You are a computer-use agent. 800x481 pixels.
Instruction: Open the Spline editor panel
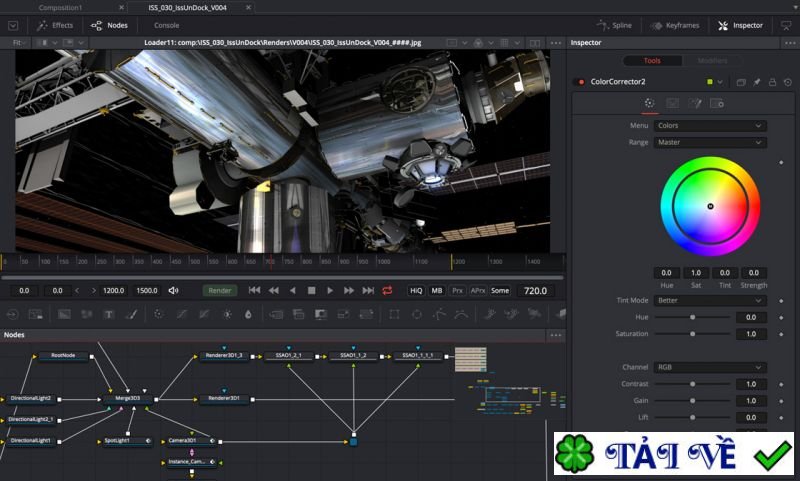pyautogui.click(x=614, y=25)
